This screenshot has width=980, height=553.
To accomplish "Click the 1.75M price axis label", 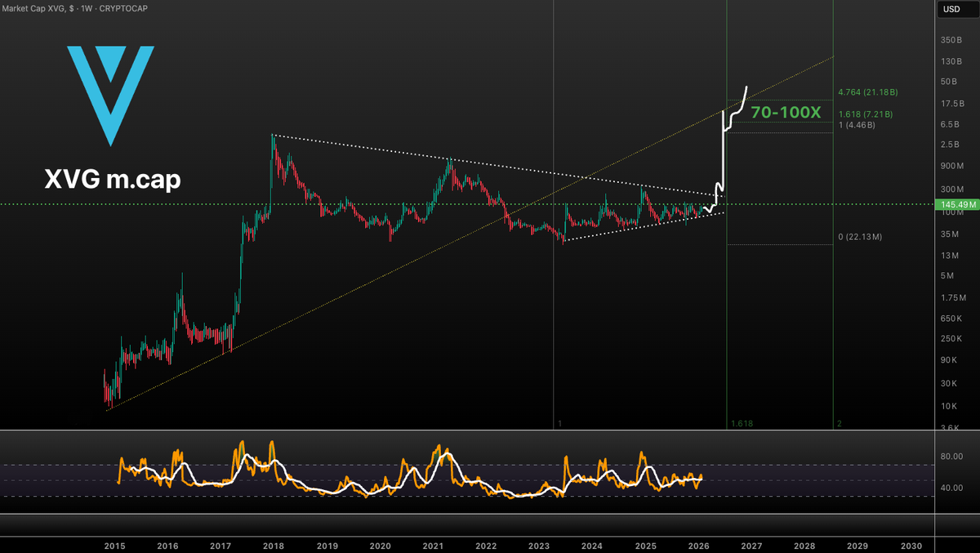I will click(952, 297).
